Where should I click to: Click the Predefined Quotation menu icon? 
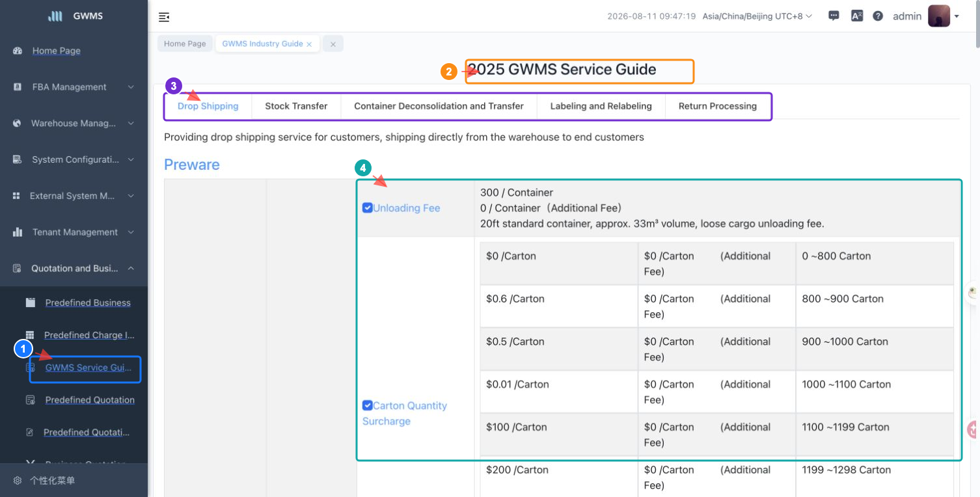30,400
